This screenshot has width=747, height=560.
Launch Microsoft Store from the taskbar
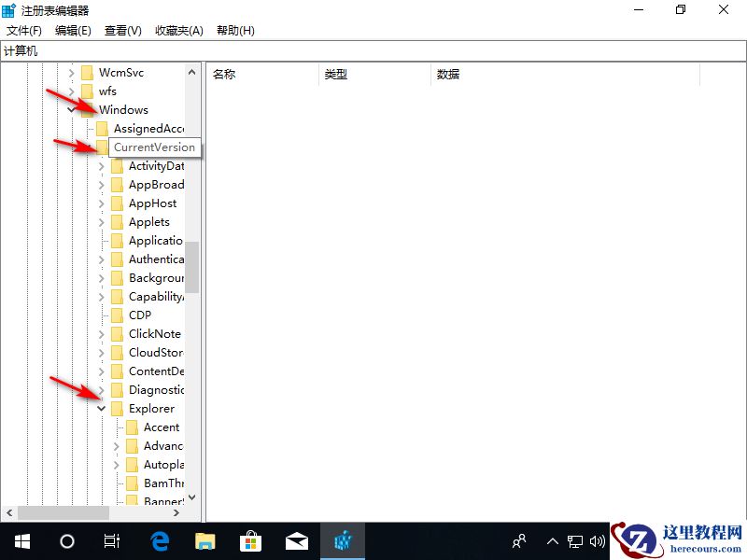point(250,540)
